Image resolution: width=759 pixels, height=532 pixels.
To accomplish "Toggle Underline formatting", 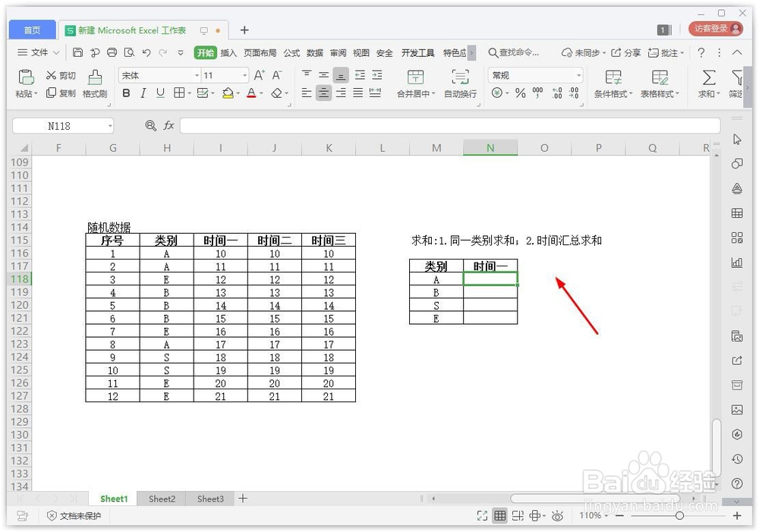I will pyautogui.click(x=160, y=93).
